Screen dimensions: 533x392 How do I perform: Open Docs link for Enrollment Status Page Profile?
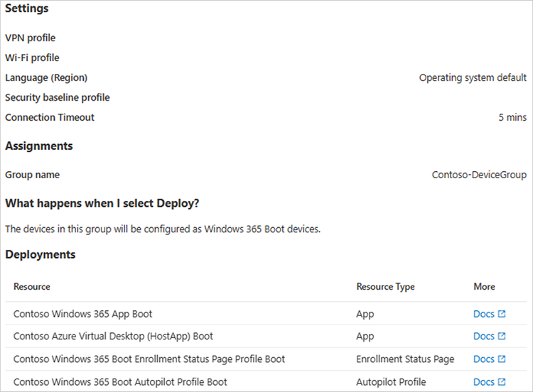point(484,359)
